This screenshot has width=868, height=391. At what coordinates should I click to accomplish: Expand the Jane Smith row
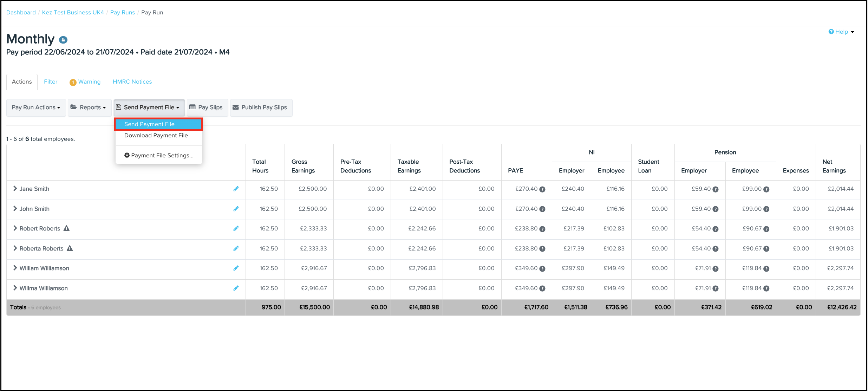15,189
